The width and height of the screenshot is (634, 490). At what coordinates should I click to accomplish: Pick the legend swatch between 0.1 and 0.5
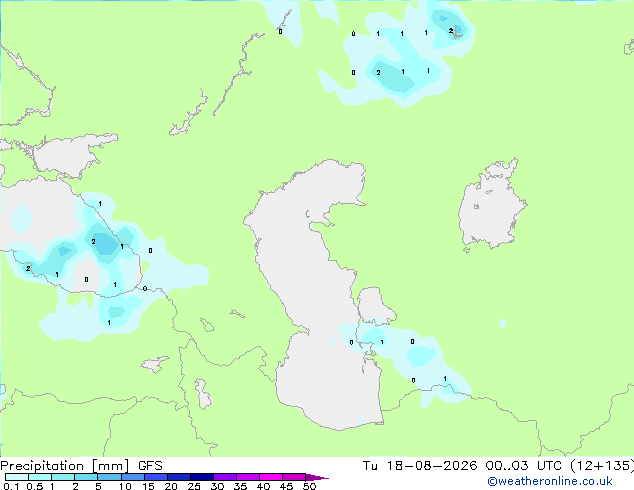[17, 477]
